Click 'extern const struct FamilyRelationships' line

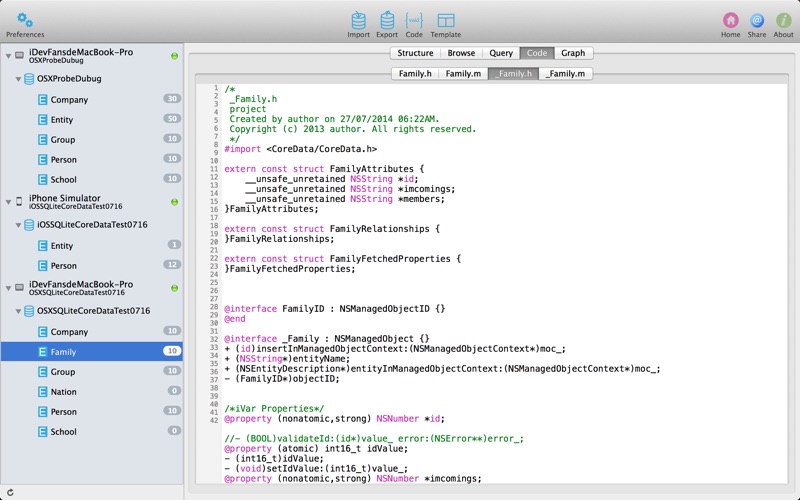[x=332, y=229]
